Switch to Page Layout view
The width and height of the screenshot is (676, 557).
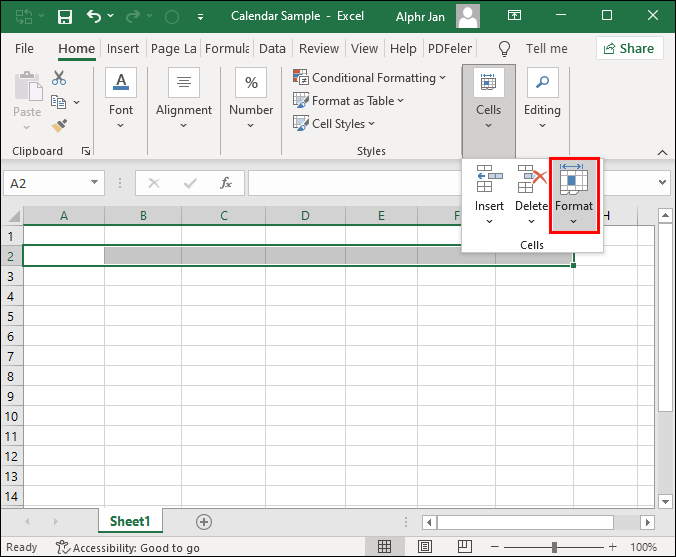pyautogui.click(x=427, y=547)
